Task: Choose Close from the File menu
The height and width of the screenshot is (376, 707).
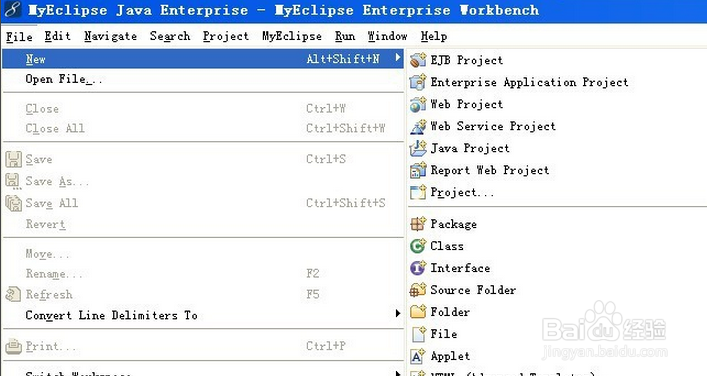Action: pyautogui.click(x=42, y=109)
